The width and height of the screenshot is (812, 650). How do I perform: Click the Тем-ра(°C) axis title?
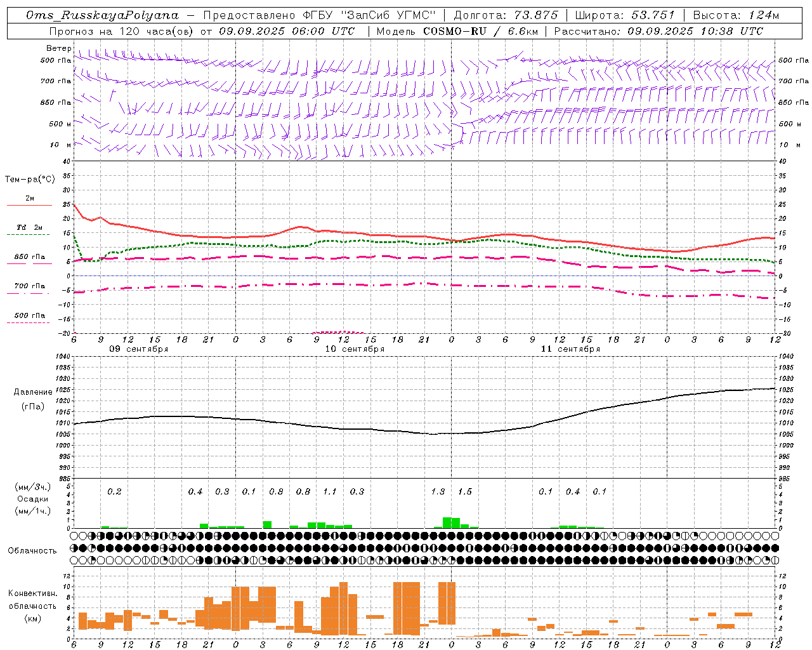click(30, 179)
